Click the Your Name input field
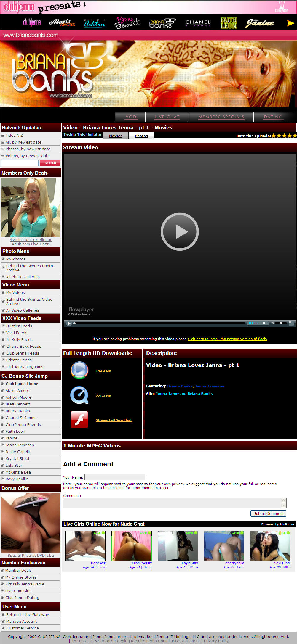Image resolution: width=297 pixels, height=644 pixels. (x=115, y=477)
